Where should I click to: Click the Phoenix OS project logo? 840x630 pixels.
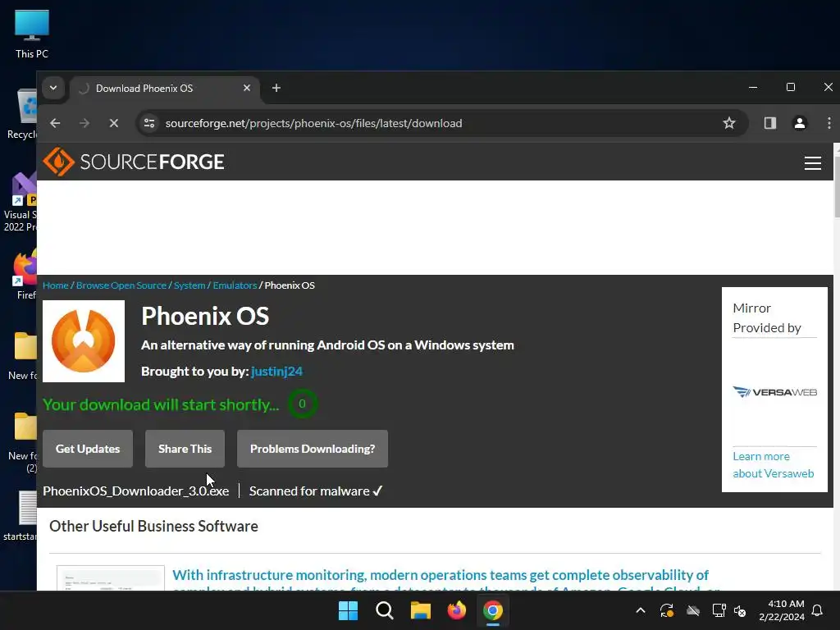click(84, 341)
